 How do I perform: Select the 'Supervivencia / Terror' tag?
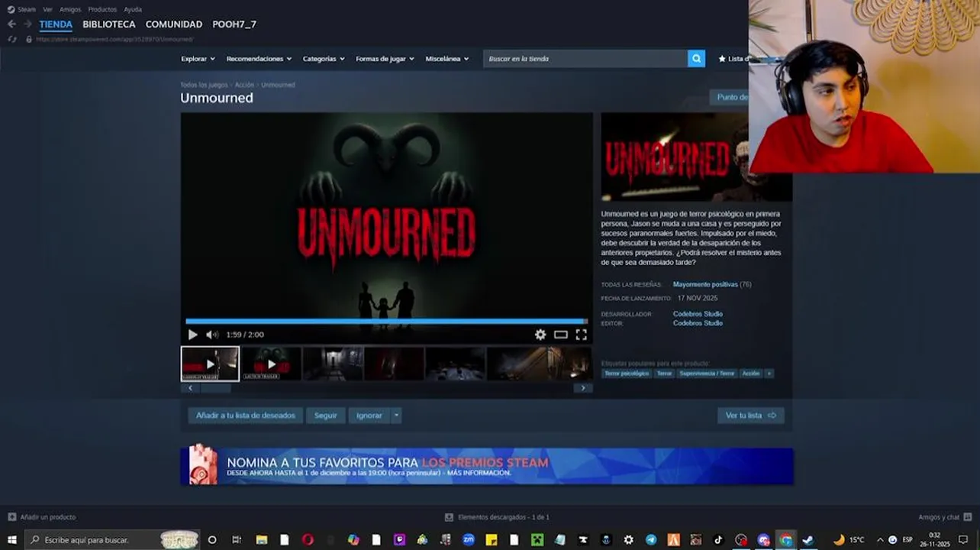click(x=707, y=374)
